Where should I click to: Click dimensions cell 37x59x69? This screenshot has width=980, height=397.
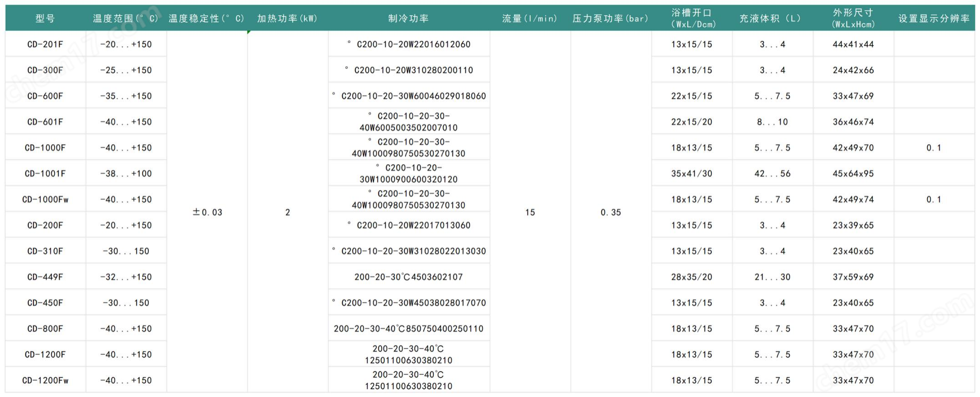(x=853, y=277)
